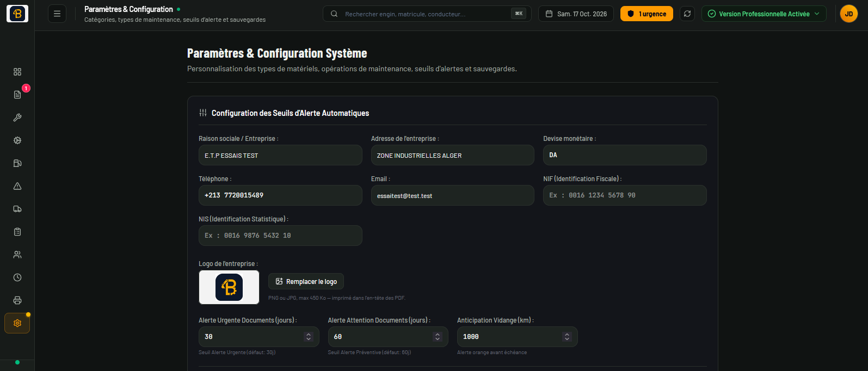Adjust the Anticipation Vidange stepper arrows
This screenshot has height=371, width=868.
point(567,337)
